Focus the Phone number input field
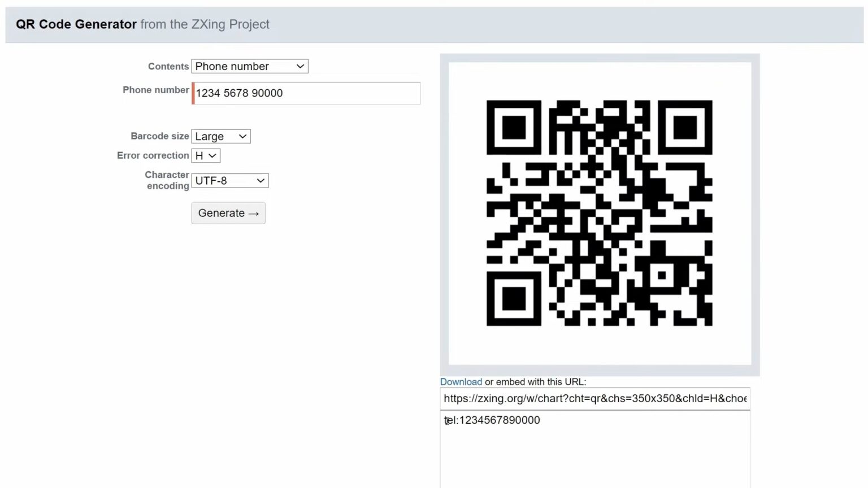 coord(305,93)
